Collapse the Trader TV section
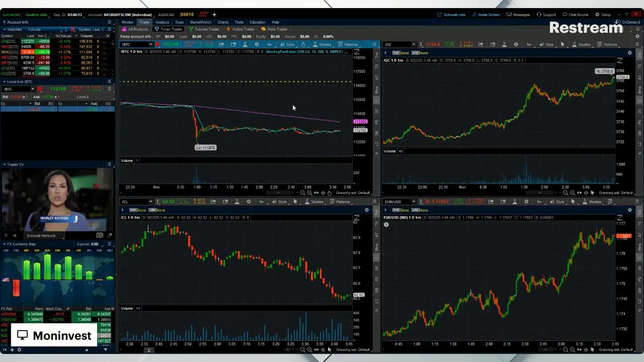644x362 pixels. 5,164
